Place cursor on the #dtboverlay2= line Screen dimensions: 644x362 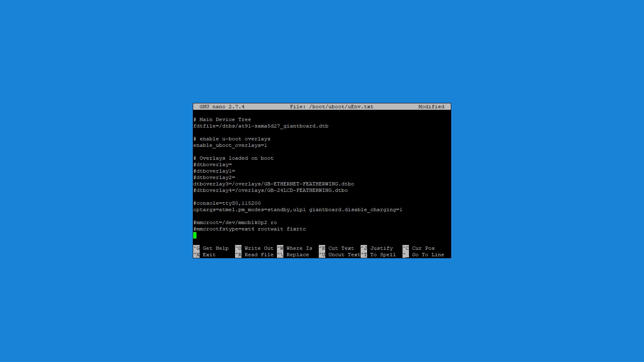click(214, 177)
